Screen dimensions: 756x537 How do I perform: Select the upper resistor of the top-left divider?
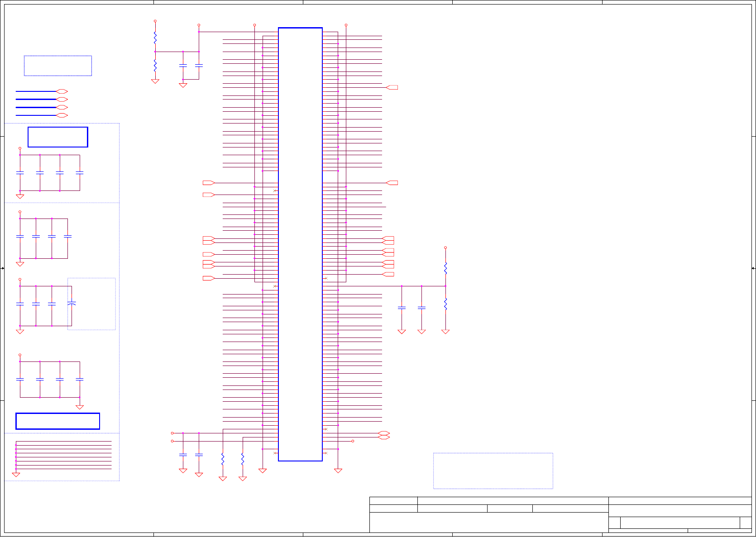155,38
